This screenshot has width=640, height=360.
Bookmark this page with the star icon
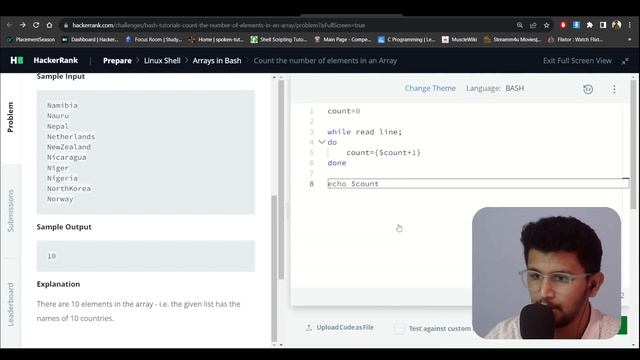pos(547,25)
